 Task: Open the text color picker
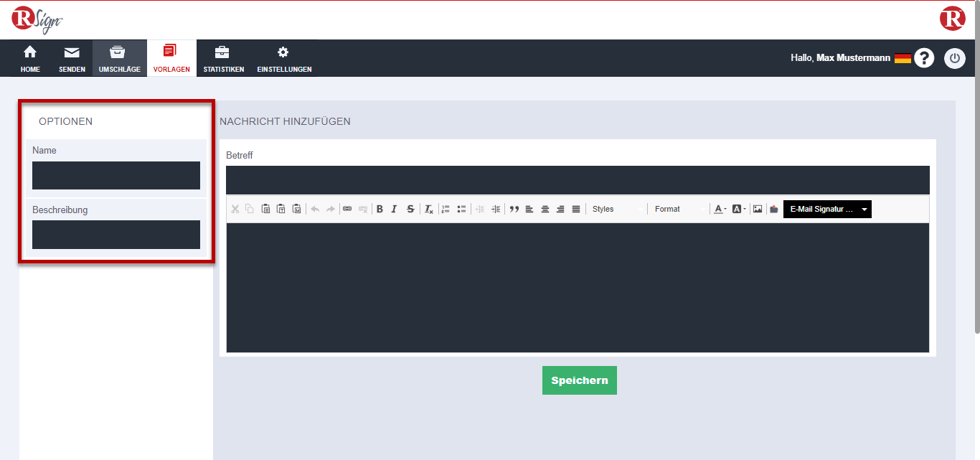click(720, 209)
